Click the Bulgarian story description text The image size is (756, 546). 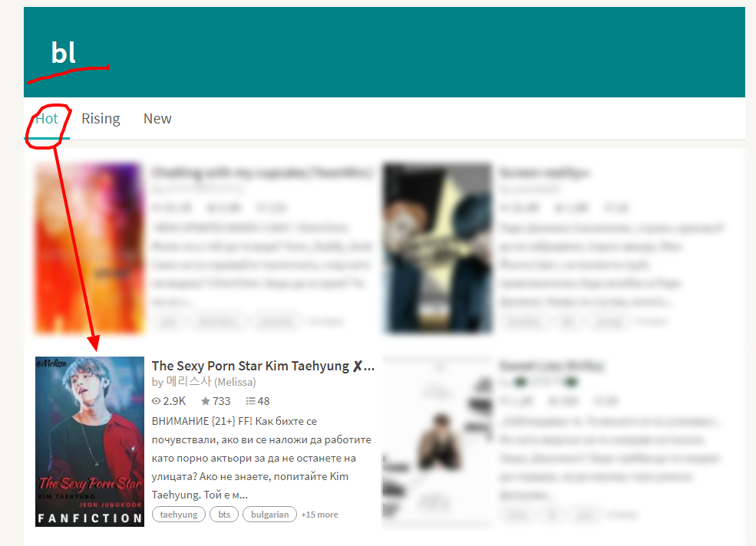pos(262,458)
